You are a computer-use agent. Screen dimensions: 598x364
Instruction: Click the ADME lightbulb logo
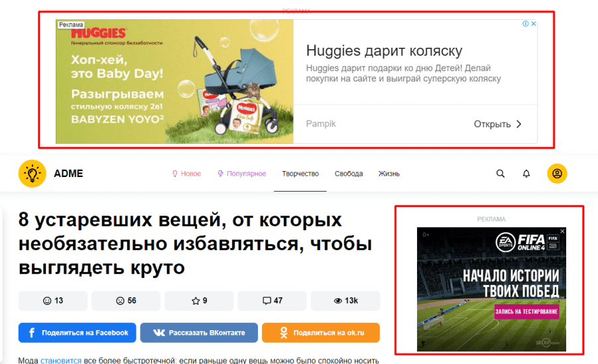coord(32,174)
